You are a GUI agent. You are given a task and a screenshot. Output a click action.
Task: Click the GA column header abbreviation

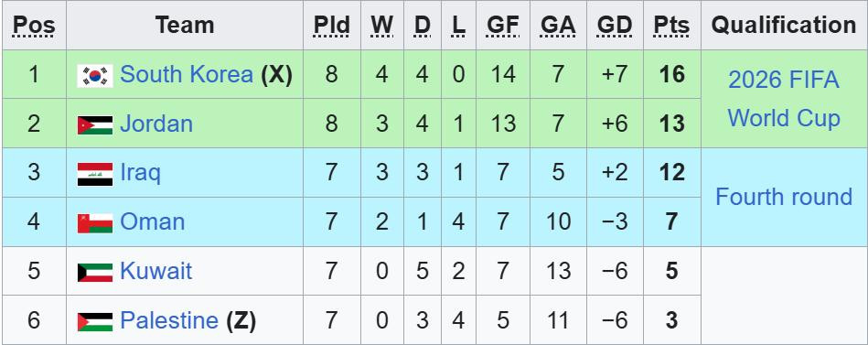pyautogui.click(x=558, y=26)
